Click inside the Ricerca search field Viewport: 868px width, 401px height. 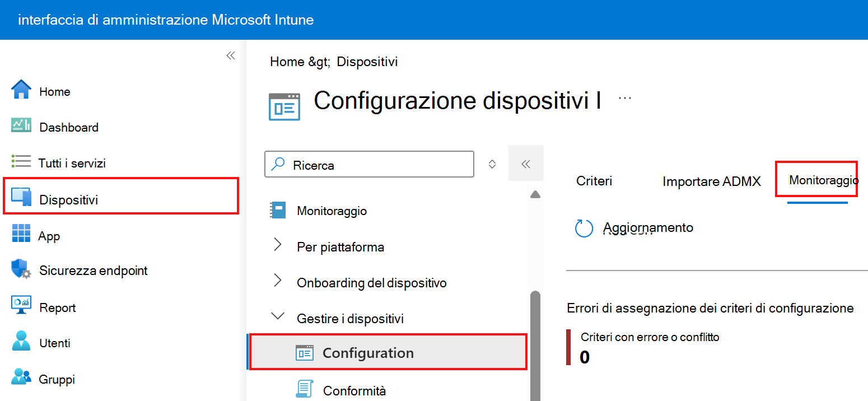coord(368,164)
